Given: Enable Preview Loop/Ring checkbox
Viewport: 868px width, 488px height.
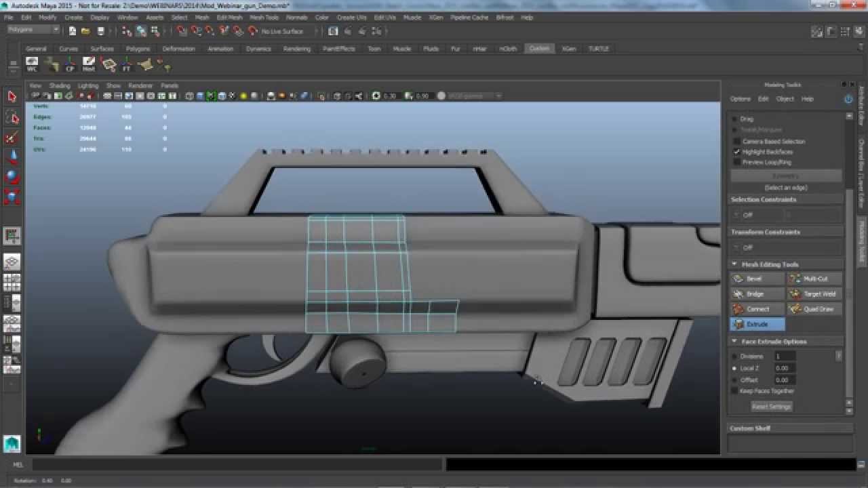Looking at the screenshot, I should [736, 162].
